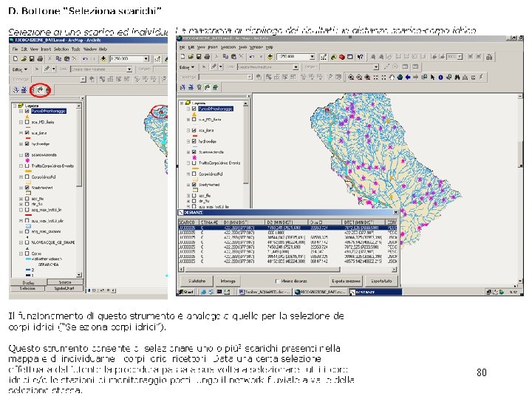Open the Editor dropdown menu in right window
This screenshot has width=532, height=399.
[187, 67]
